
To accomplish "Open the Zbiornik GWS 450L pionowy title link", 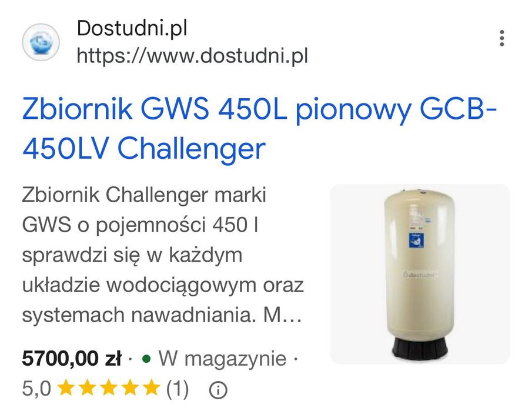I will click(x=260, y=129).
